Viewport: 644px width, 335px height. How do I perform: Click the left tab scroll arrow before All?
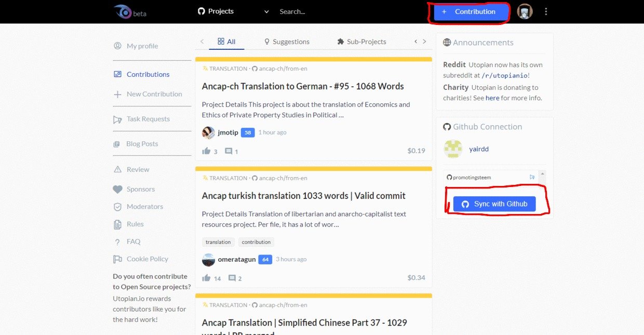(202, 42)
